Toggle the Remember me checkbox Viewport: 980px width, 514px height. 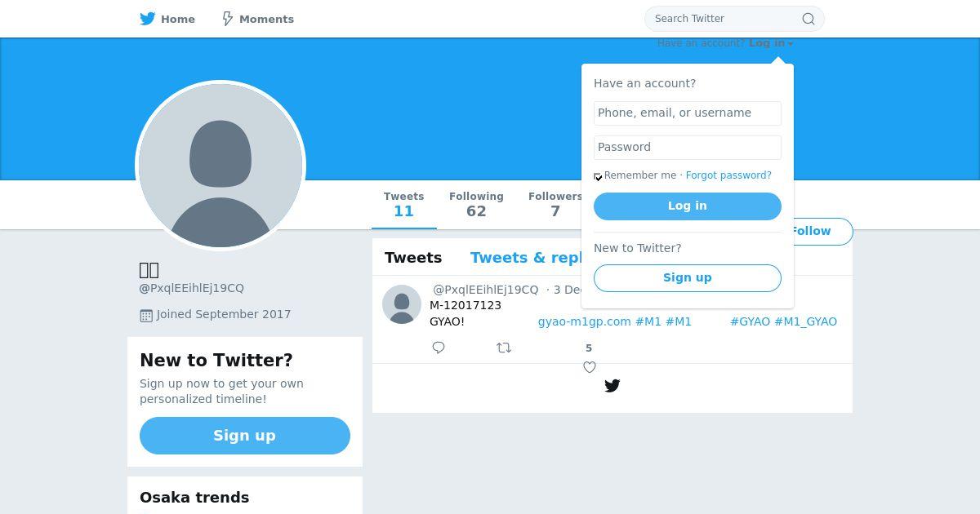598,176
